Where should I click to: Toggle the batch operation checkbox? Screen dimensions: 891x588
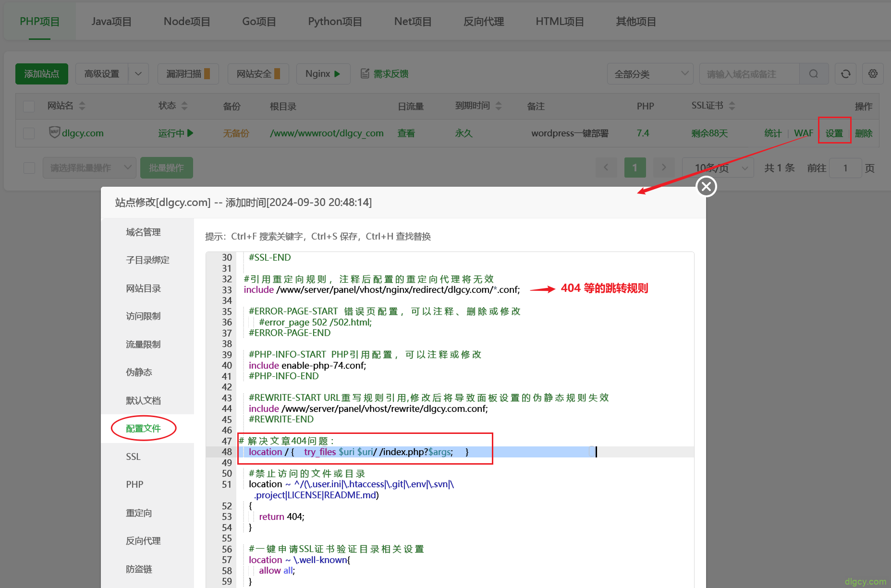click(x=29, y=168)
